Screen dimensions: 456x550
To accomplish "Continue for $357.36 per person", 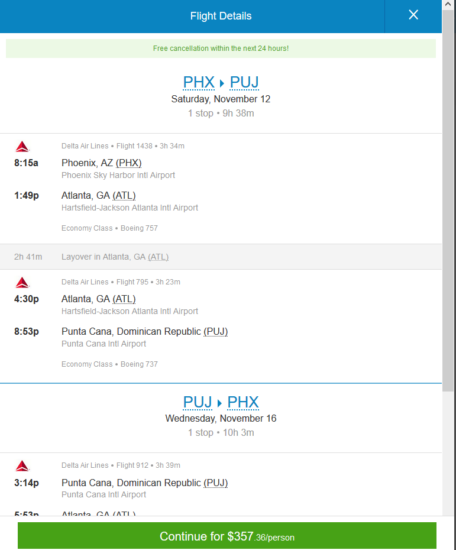I will pyautogui.click(x=227, y=536).
